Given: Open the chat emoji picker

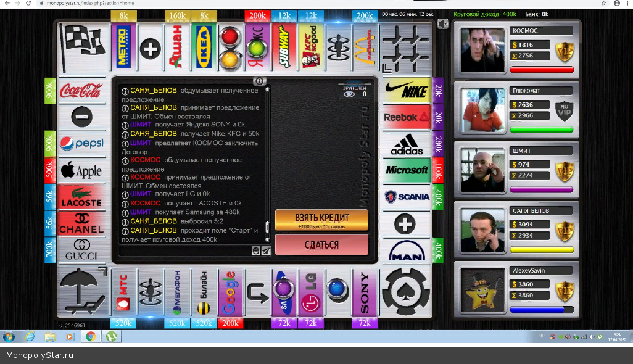Looking at the screenshot, I should pos(256,251).
